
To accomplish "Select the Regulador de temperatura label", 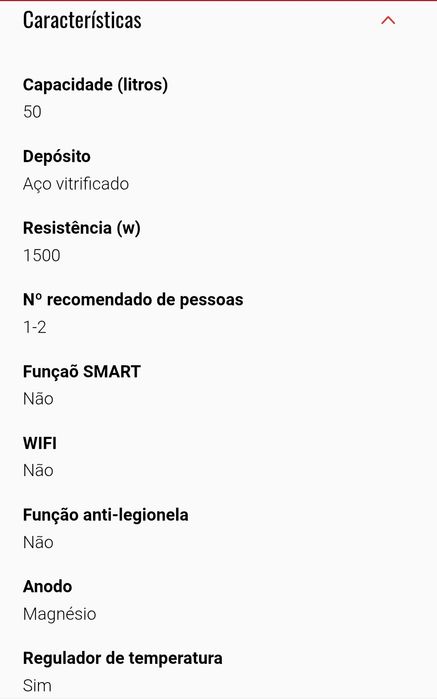I will tap(123, 658).
